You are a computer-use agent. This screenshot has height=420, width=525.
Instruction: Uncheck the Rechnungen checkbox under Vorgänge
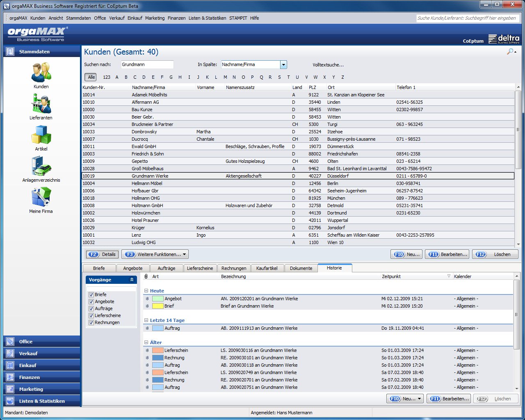point(91,322)
